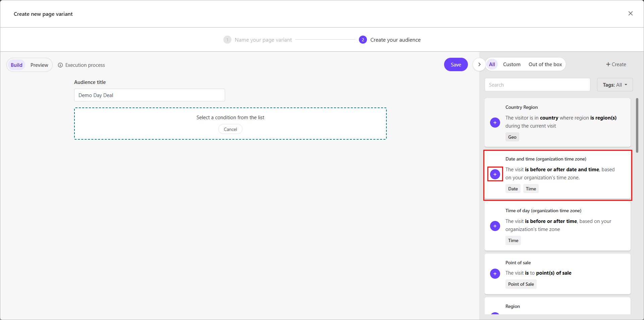Select the Region card title
This screenshot has width=644, height=320.
[x=513, y=306]
